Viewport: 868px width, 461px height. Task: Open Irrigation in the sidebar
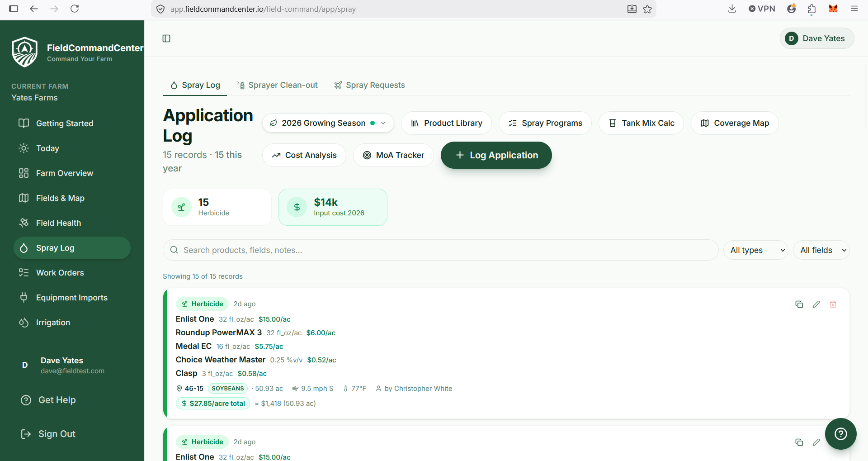coord(72,323)
